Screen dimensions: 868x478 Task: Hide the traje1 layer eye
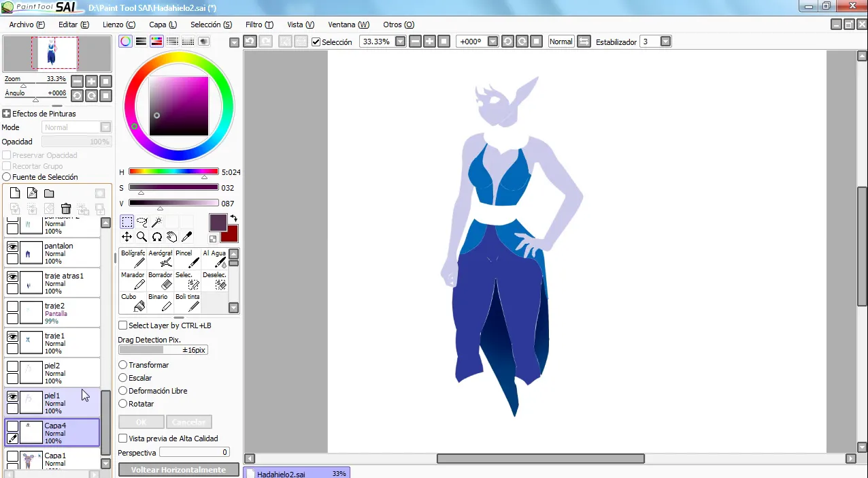point(12,337)
